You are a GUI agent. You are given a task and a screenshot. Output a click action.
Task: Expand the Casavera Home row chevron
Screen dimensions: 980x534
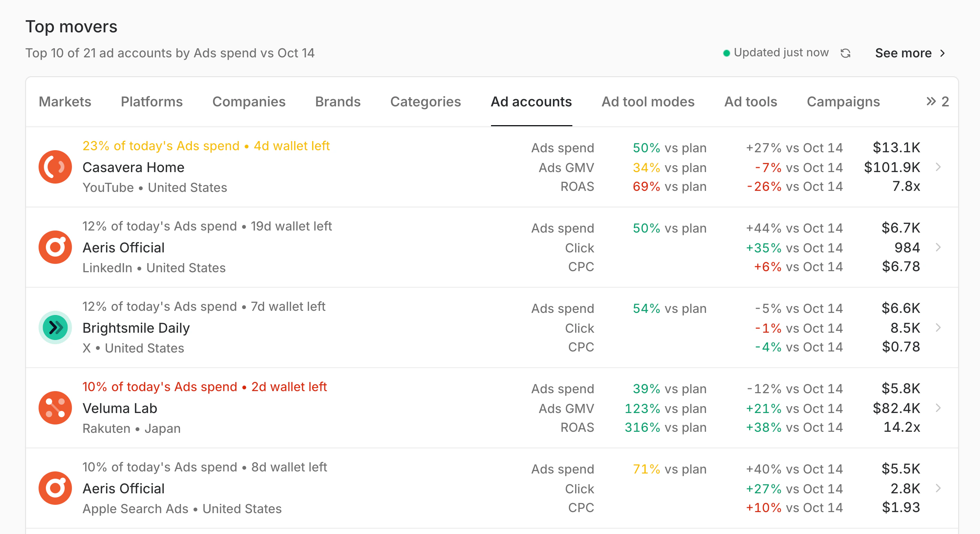click(938, 167)
